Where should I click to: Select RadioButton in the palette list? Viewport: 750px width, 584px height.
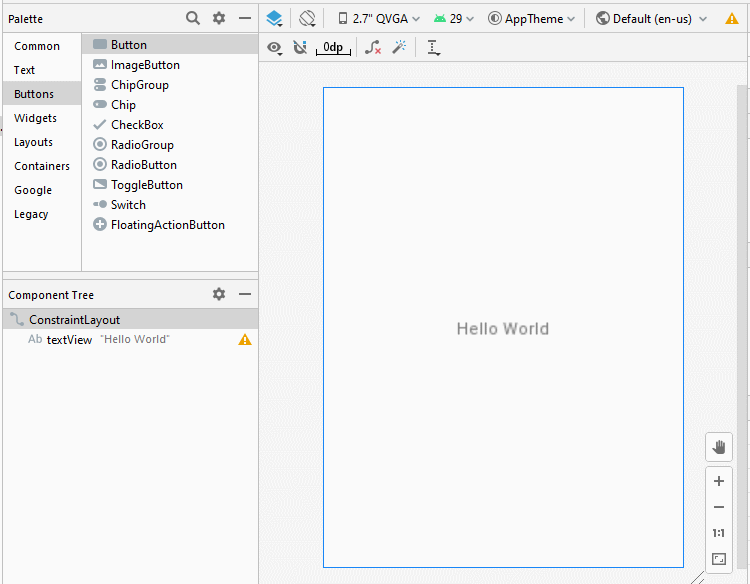[x=170, y=165]
